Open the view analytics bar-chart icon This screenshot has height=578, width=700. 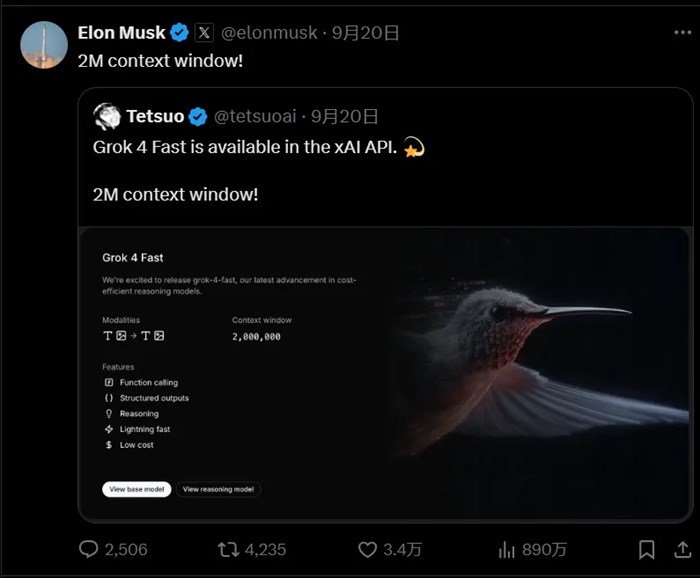507,549
